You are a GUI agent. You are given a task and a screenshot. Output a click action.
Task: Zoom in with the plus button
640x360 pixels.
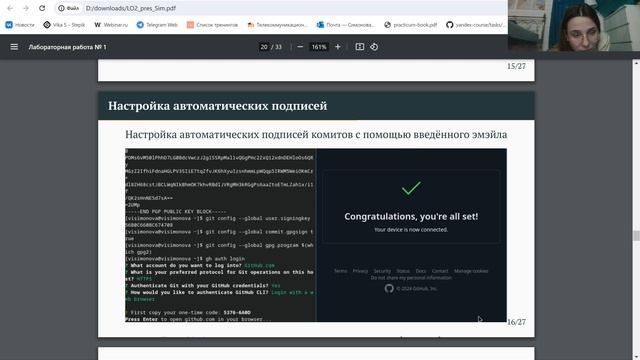(338, 47)
